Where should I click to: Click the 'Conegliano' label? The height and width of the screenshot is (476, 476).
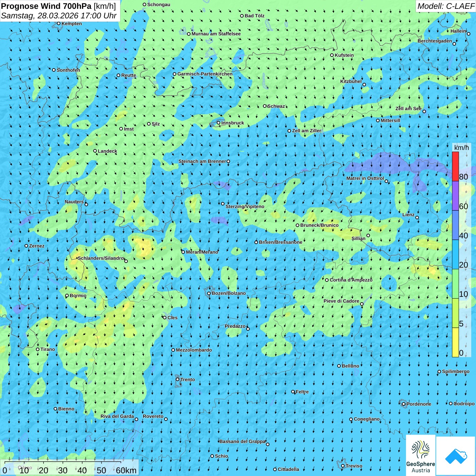pos(367,419)
